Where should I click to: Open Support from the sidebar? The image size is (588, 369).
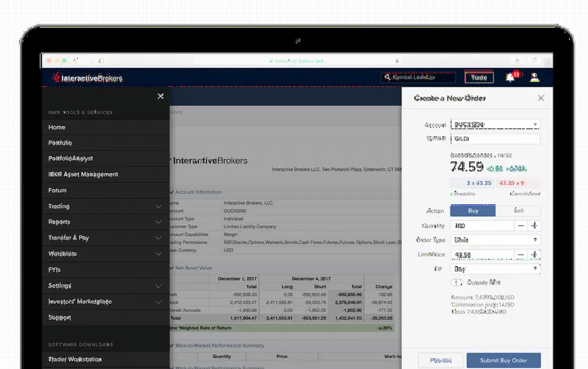coord(105,318)
